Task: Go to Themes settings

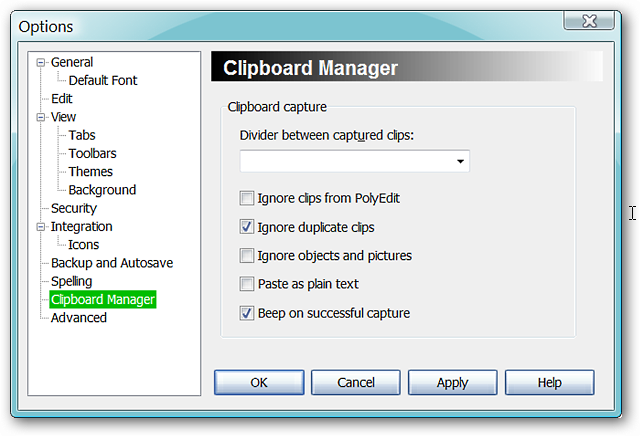Action: tap(90, 171)
